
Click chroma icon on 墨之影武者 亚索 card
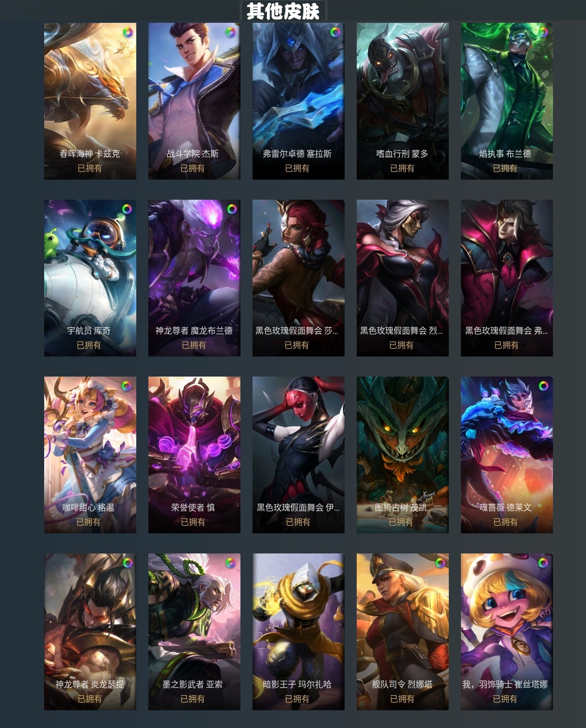tap(230, 563)
